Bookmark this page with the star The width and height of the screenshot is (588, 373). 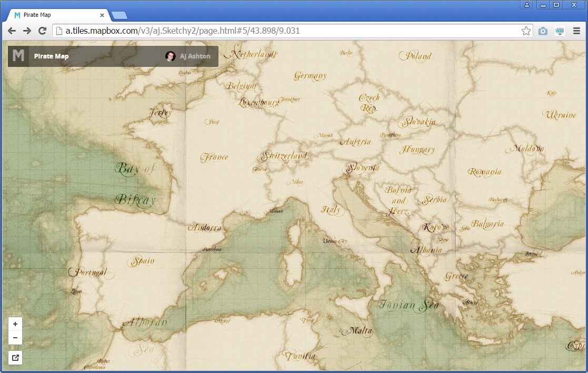(x=526, y=31)
